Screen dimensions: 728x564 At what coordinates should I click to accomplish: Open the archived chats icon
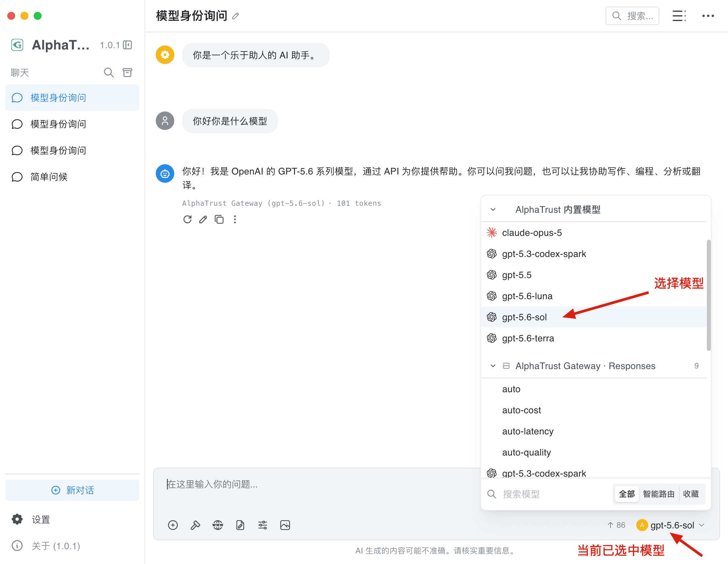click(x=127, y=73)
